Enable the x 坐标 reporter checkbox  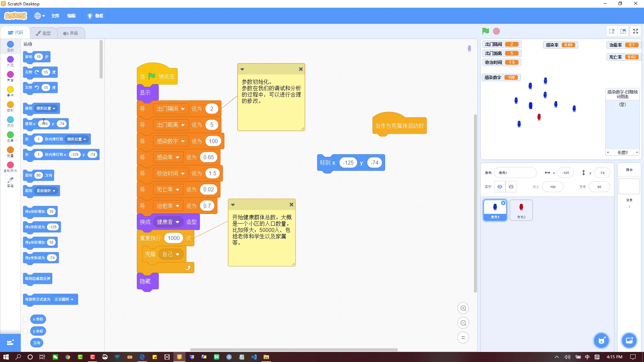(25, 319)
